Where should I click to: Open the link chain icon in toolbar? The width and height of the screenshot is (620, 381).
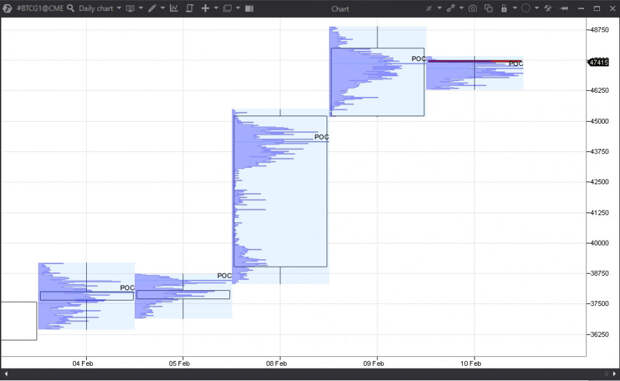pos(451,8)
